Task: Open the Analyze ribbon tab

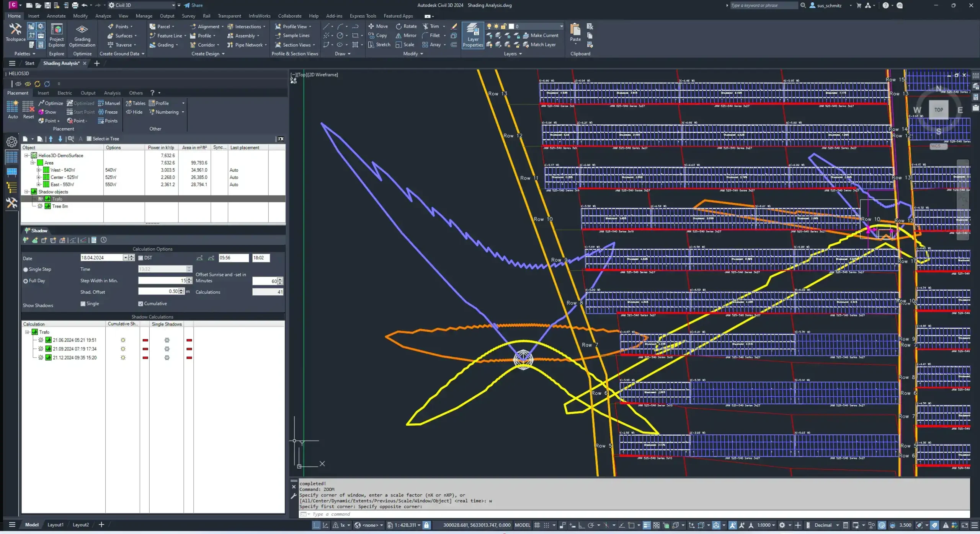Action: pos(103,16)
